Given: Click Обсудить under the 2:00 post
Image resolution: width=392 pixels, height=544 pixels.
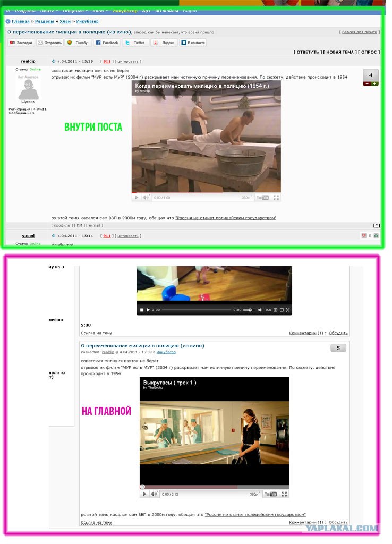Looking at the screenshot, I should [x=338, y=333].
